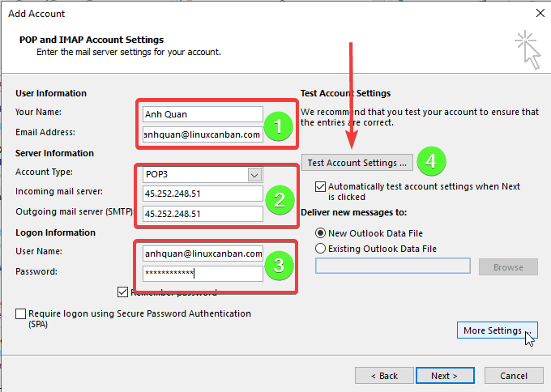Open the Account Type dropdown
The image size is (551, 392).
click(254, 175)
